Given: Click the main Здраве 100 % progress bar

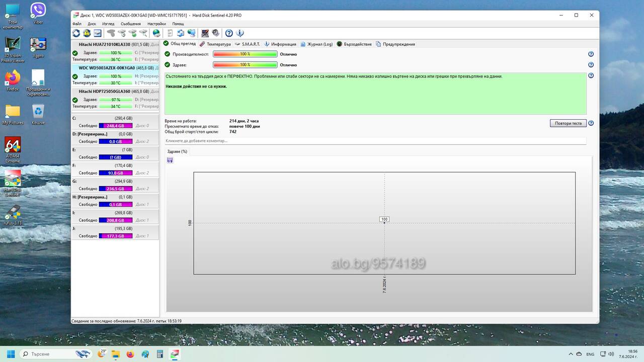Looking at the screenshot, I should click(245, 65).
